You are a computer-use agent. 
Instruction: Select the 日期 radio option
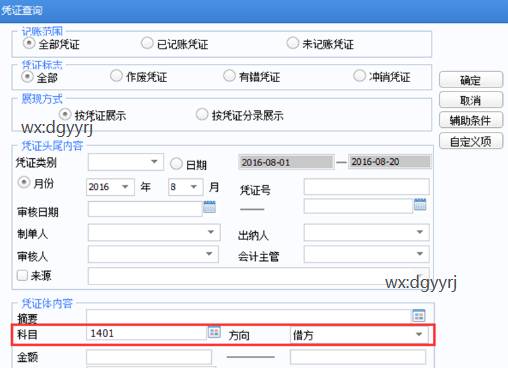point(176,164)
